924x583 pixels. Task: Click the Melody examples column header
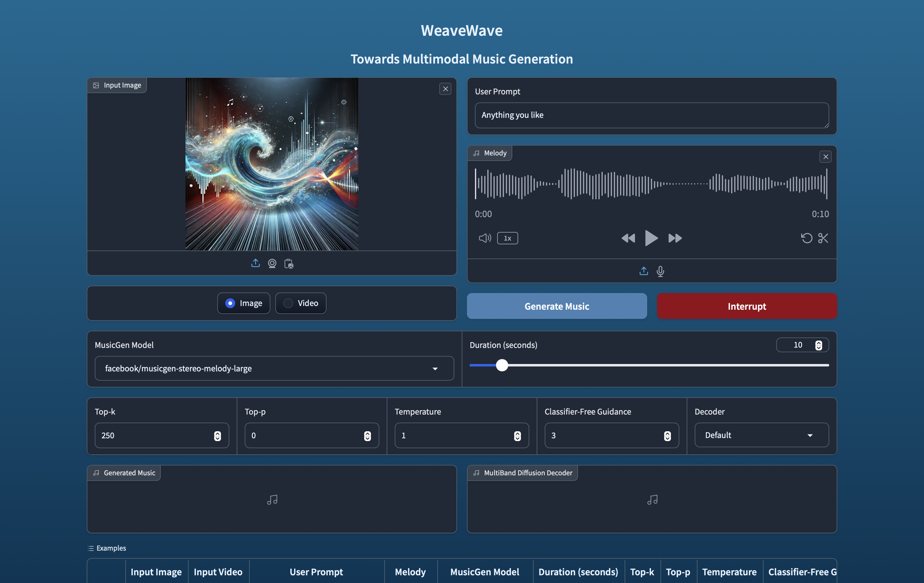(x=410, y=572)
